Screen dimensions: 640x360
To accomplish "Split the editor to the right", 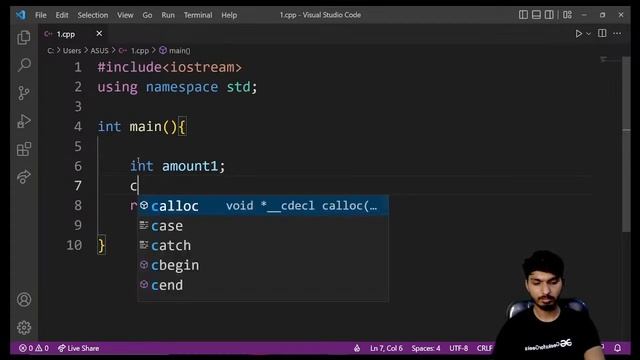I will pos(602,33).
